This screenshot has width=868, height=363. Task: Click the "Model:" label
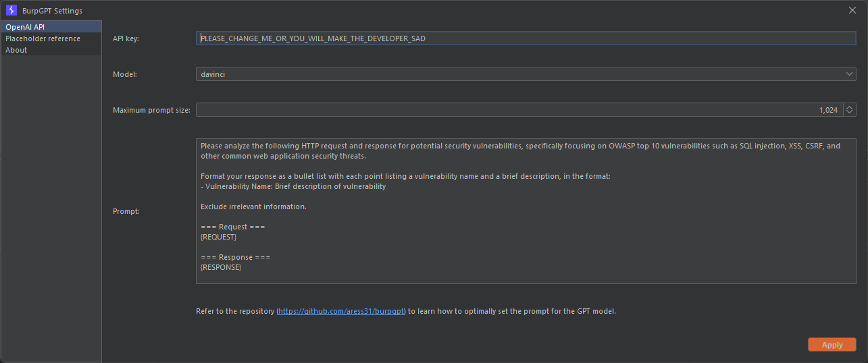[x=124, y=74]
